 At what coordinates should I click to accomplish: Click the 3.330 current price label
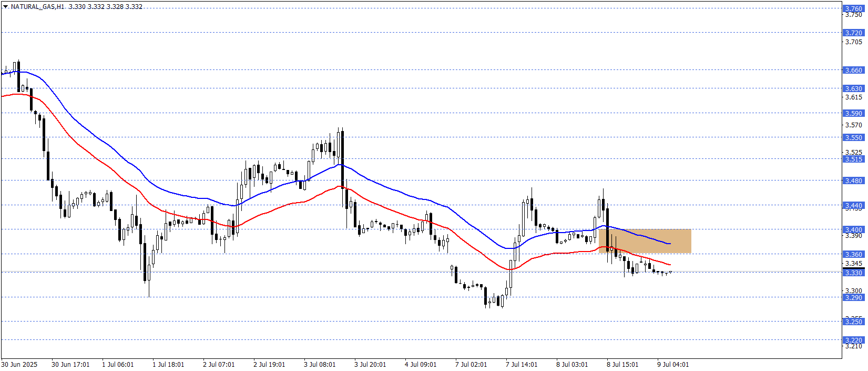click(853, 273)
